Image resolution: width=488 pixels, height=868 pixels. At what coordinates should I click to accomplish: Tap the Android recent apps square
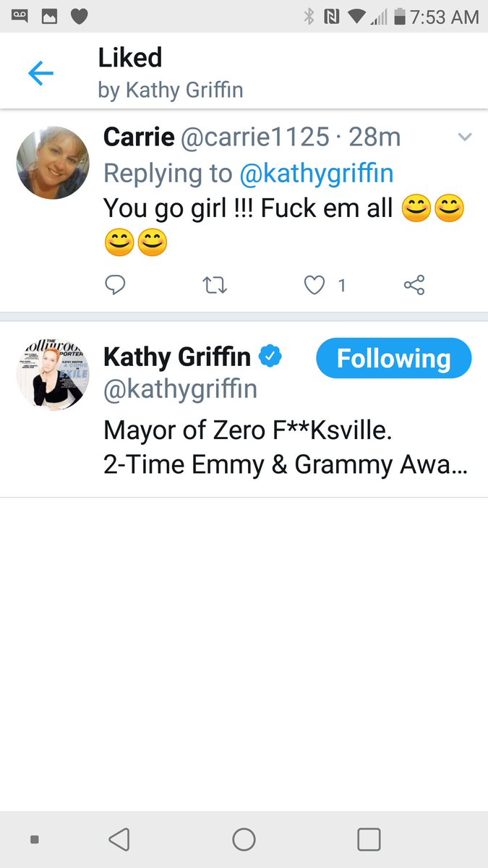[369, 839]
